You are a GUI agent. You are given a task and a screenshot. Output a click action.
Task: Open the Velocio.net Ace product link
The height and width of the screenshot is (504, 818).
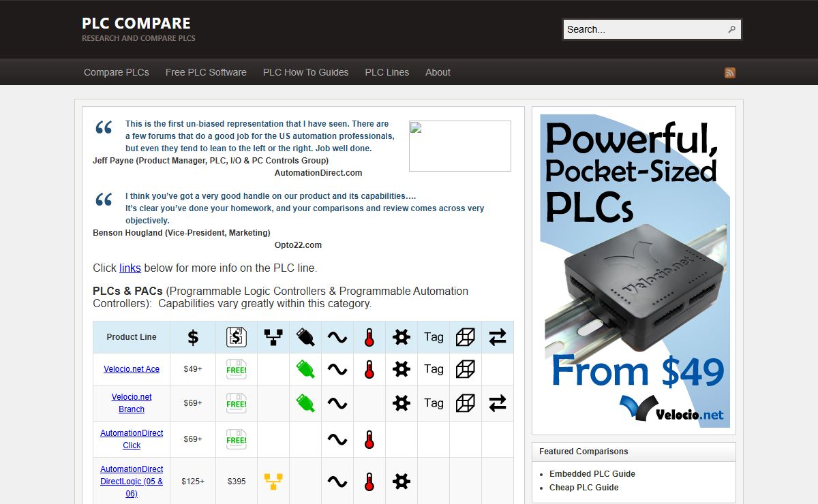coord(132,369)
